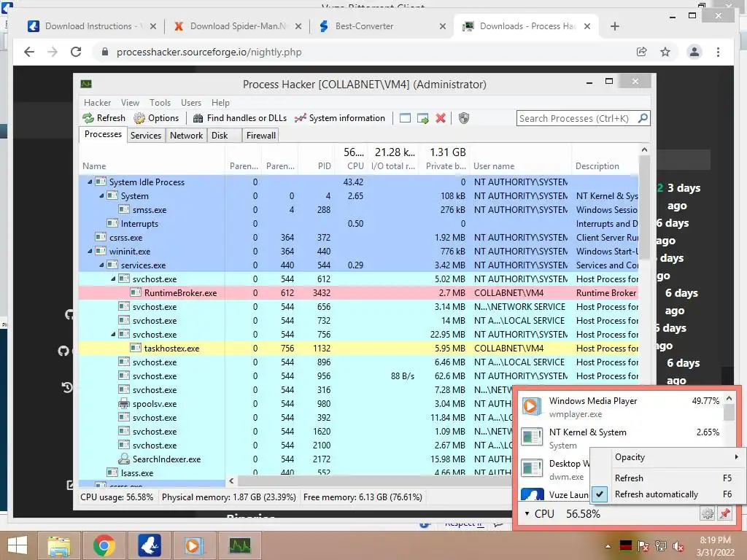Switch to the Services tab
Screen dimensions: 747x560
[x=146, y=135]
